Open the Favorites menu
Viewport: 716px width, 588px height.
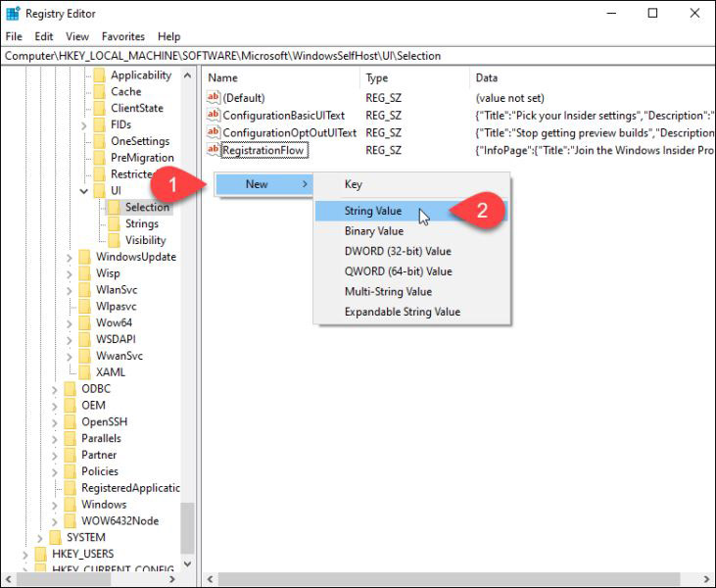(122, 36)
